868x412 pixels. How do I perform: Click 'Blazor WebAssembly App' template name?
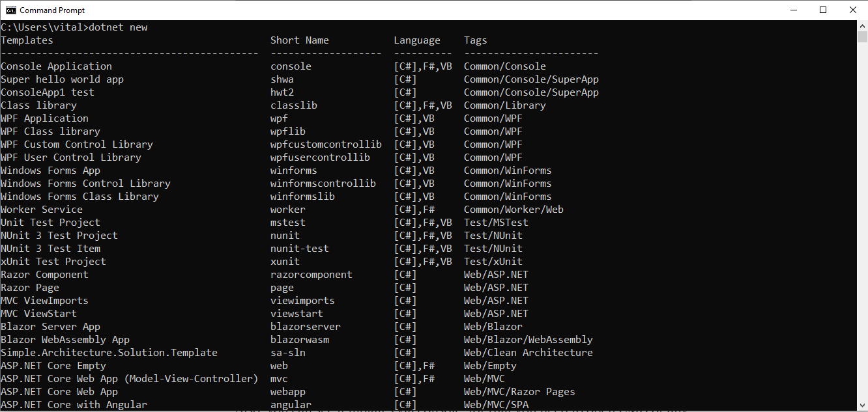click(x=65, y=340)
